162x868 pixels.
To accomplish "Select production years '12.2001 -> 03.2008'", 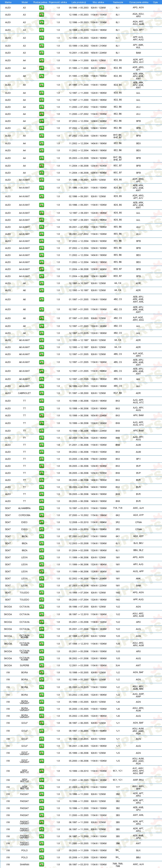I will [79, 665].
